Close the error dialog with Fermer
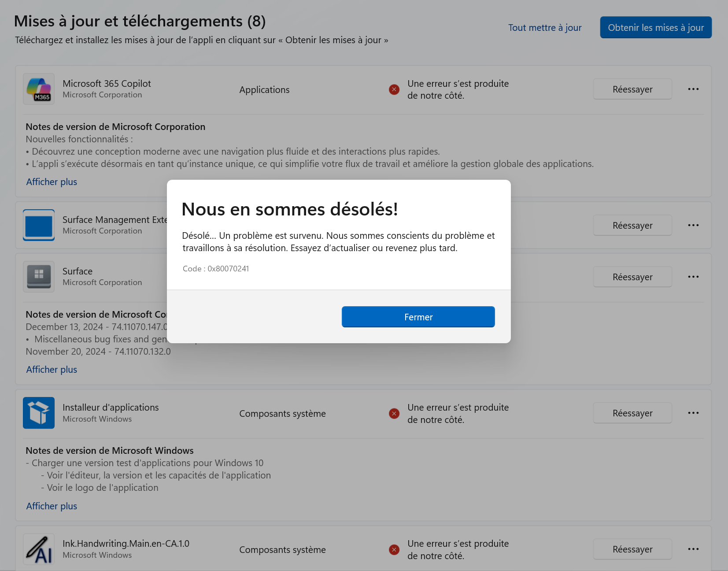The height and width of the screenshot is (571, 728). [418, 317]
